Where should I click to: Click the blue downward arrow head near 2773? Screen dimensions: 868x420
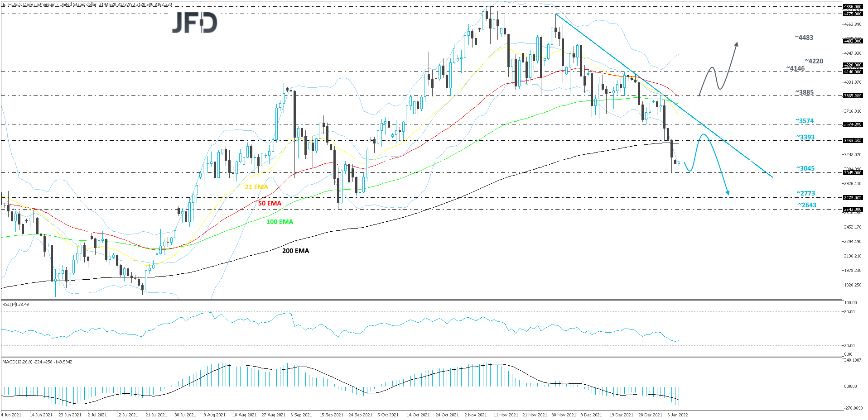coord(728,192)
